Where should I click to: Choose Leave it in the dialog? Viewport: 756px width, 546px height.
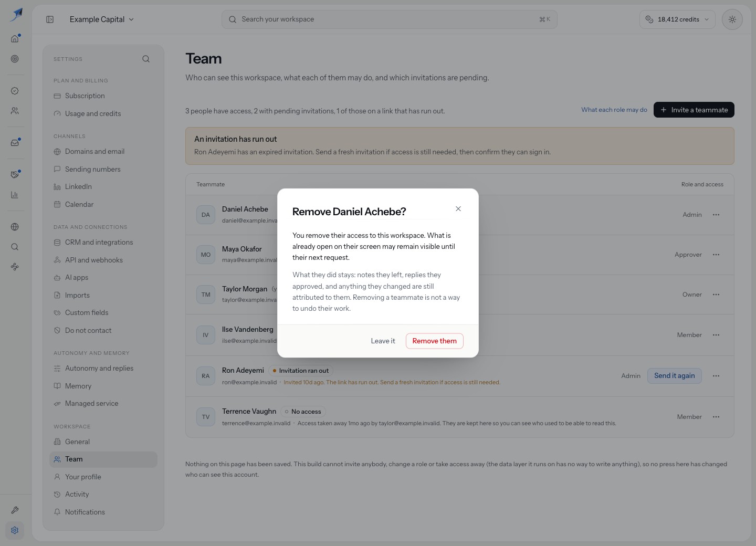point(383,341)
